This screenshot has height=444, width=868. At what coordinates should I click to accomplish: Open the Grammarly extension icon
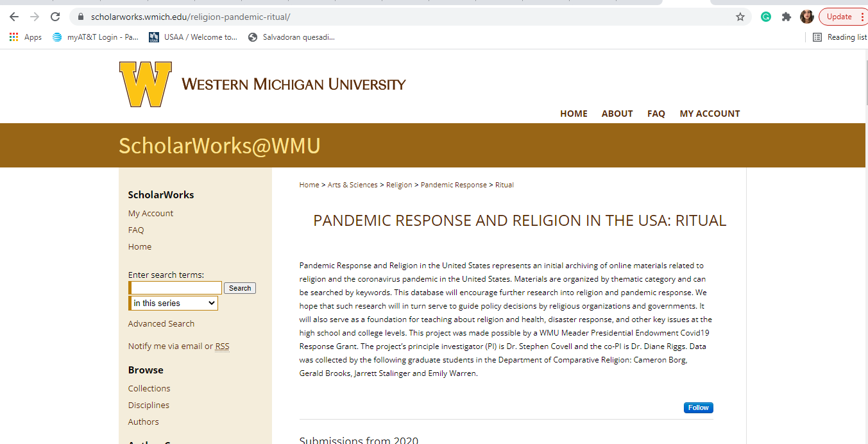click(766, 17)
